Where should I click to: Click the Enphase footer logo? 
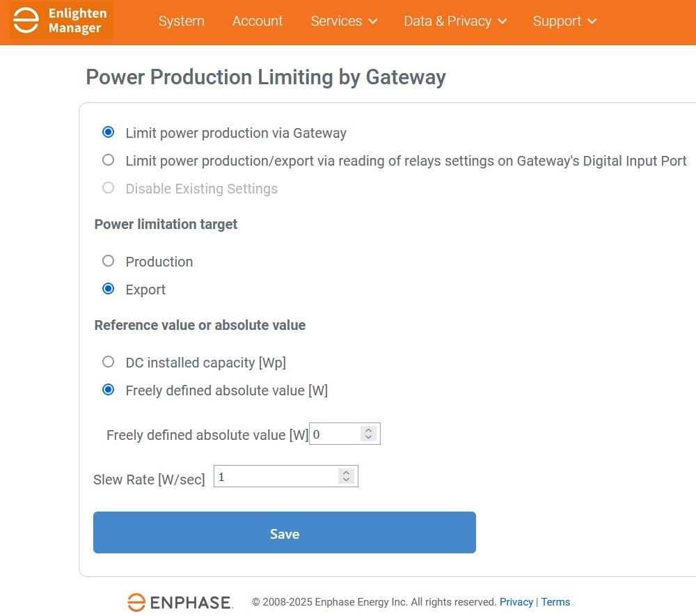pos(180,602)
